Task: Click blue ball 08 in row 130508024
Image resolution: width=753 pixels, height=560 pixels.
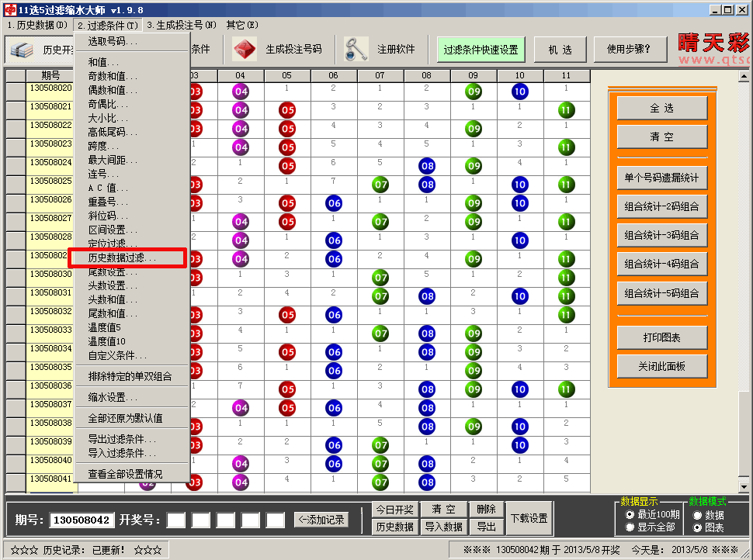Action: 427,166
